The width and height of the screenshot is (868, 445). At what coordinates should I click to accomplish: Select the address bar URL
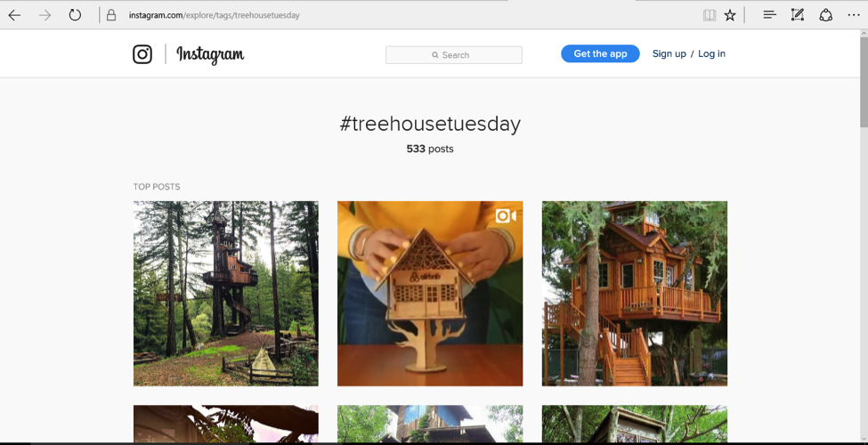coord(215,15)
